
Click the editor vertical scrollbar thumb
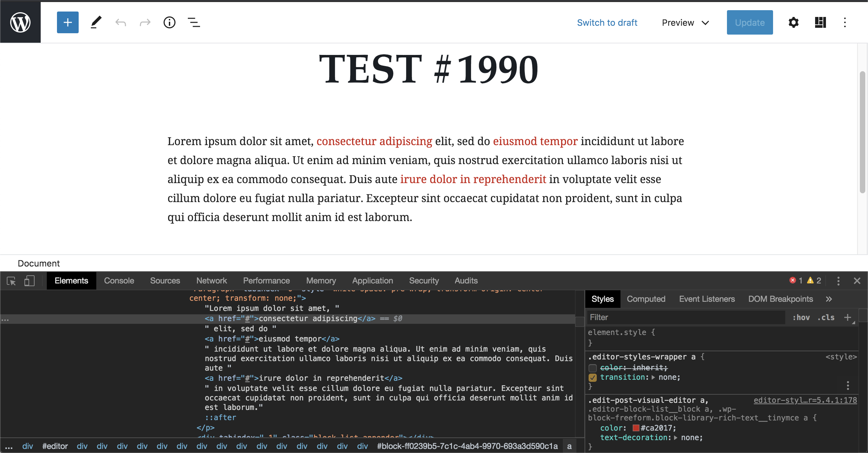click(863, 132)
